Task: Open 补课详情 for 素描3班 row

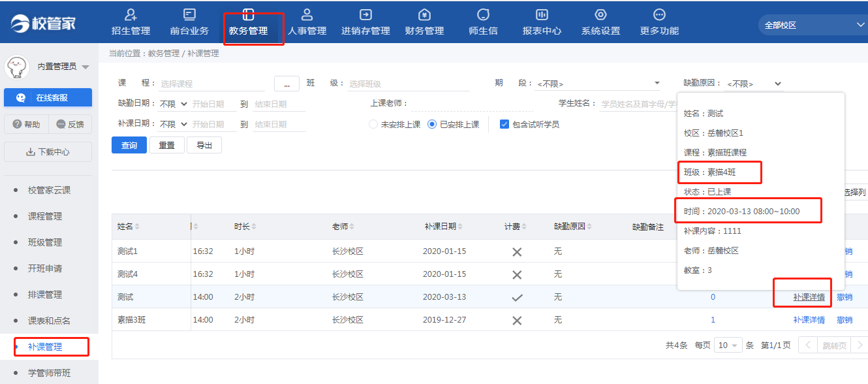Action: [x=809, y=320]
